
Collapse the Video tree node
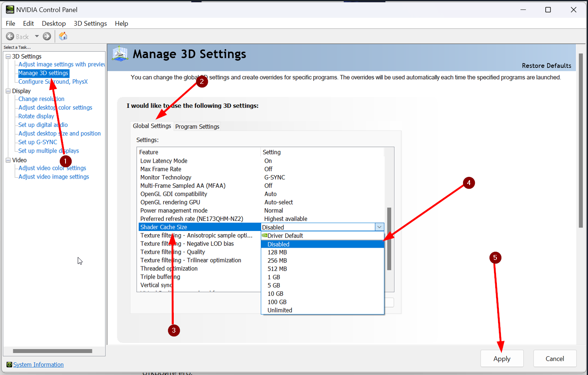click(x=8, y=160)
